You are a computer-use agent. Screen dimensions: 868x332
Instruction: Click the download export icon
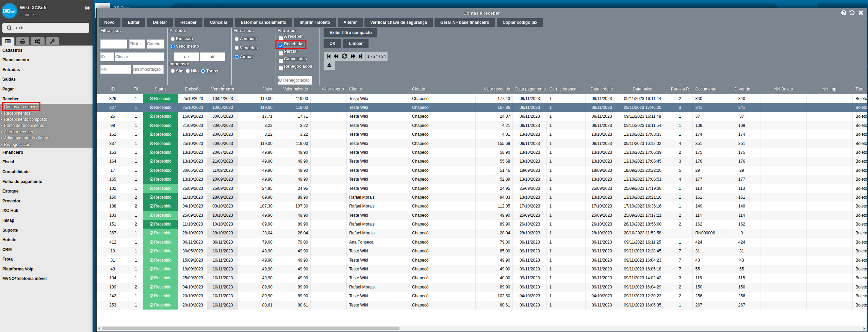point(329,65)
